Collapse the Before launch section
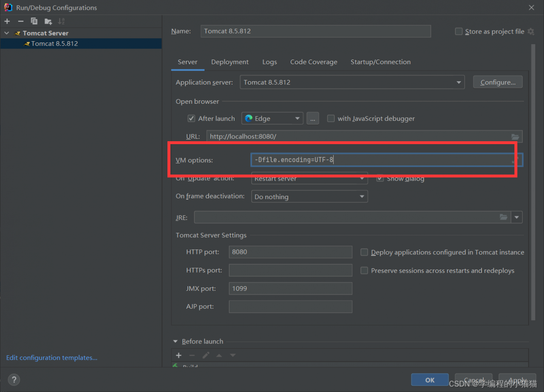544x392 pixels. [x=176, y=341]
